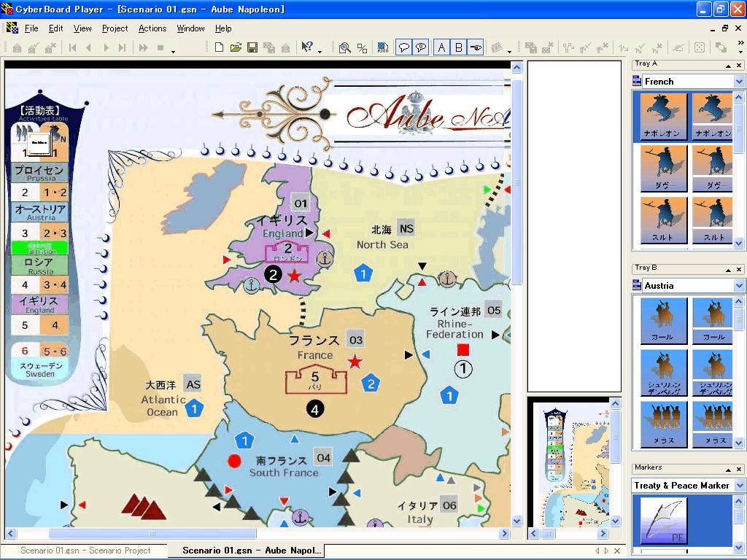Select the first メラス infantry piece in Tray B
Viewport: 747px width, 560px height.
pyautogui.click(x=664, y=424)
